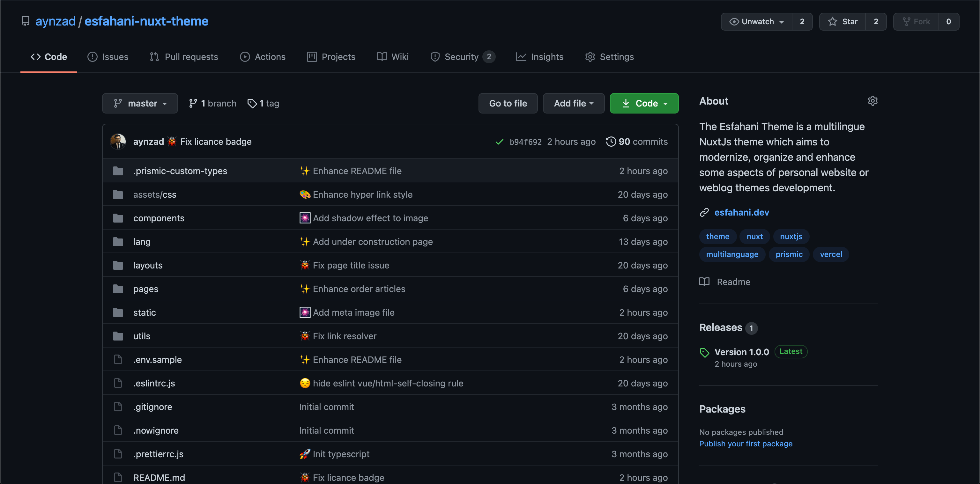Open the green Code download dropdown

tap(644, 103)
